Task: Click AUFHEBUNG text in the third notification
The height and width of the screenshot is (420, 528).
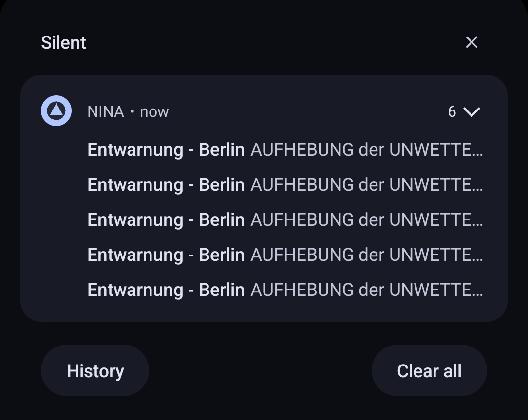Action: (x=302, y=220)
